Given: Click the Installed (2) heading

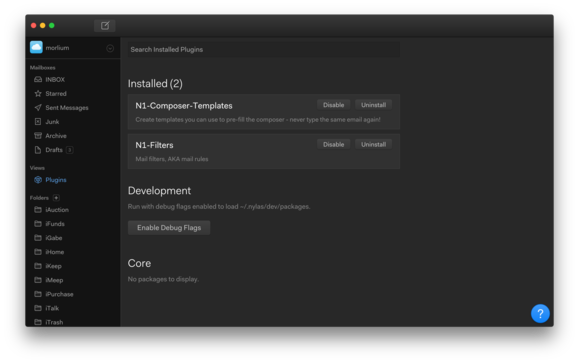Looking at the screenshot, I should pos(155,83).
